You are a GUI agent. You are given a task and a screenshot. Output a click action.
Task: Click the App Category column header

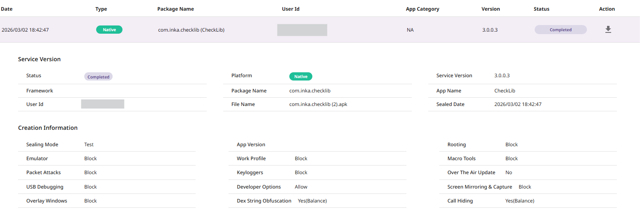pyautogui.click(x=422, y=9)
